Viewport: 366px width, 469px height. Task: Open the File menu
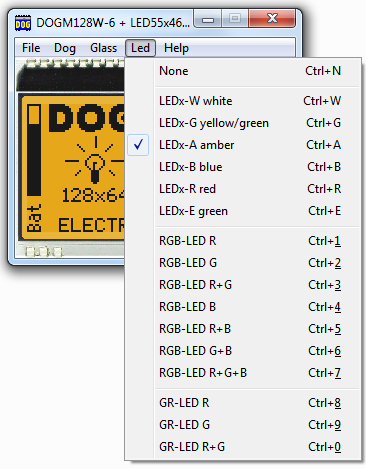pos(31,48)
